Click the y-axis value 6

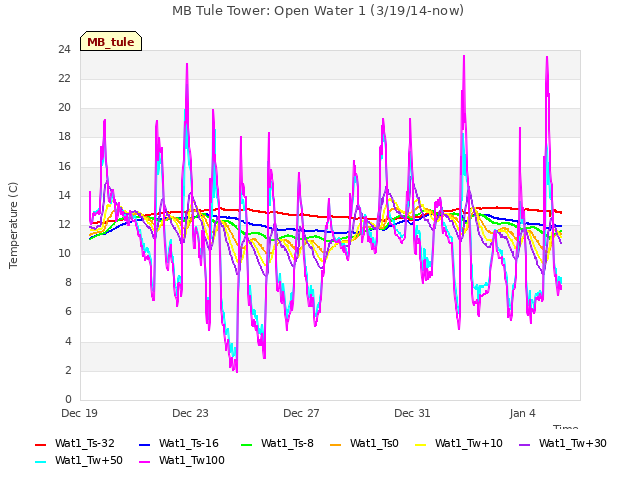[68, 312]
